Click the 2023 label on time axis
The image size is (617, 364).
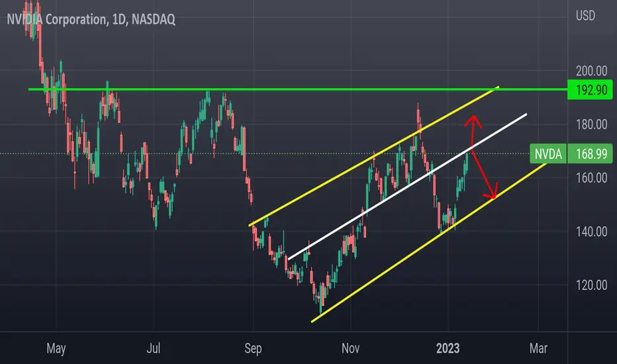(448, 348)
